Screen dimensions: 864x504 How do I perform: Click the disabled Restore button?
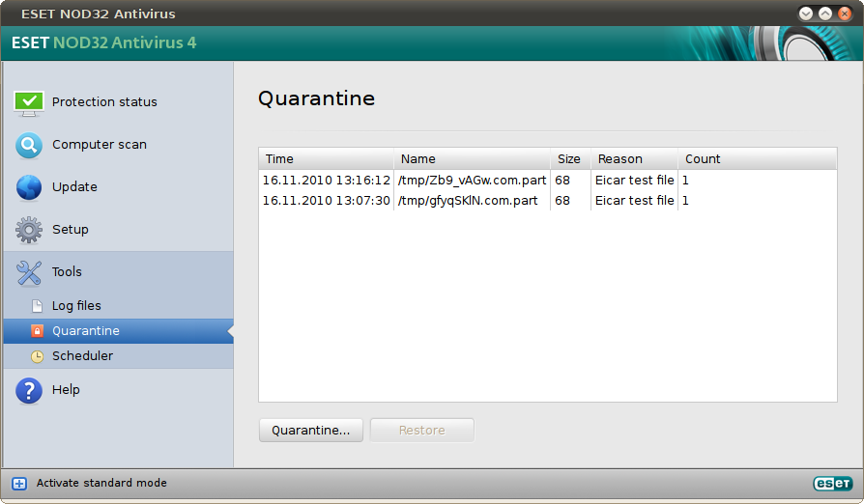tap(422, 431)
